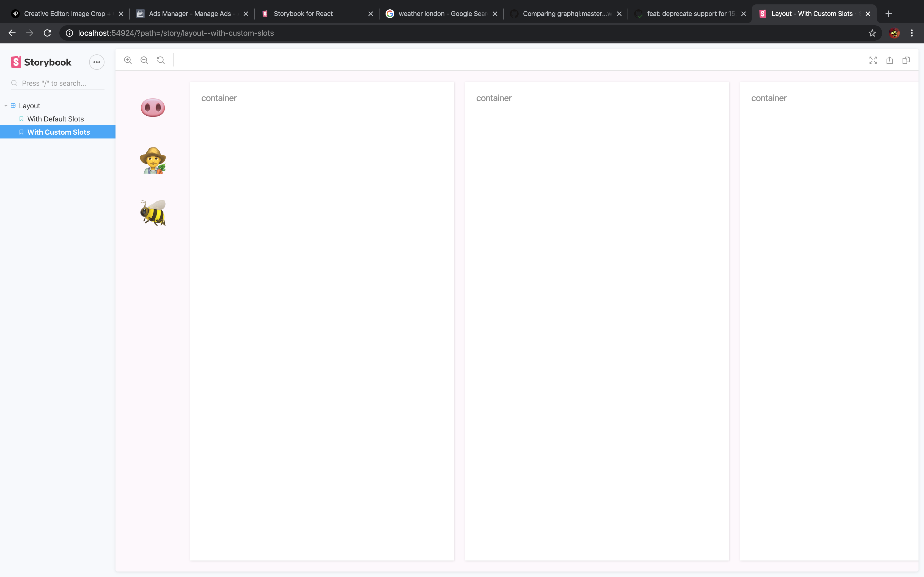Click the bee emoji icon
Viewport: 924px width, 577px height.
tap(153, 213)
